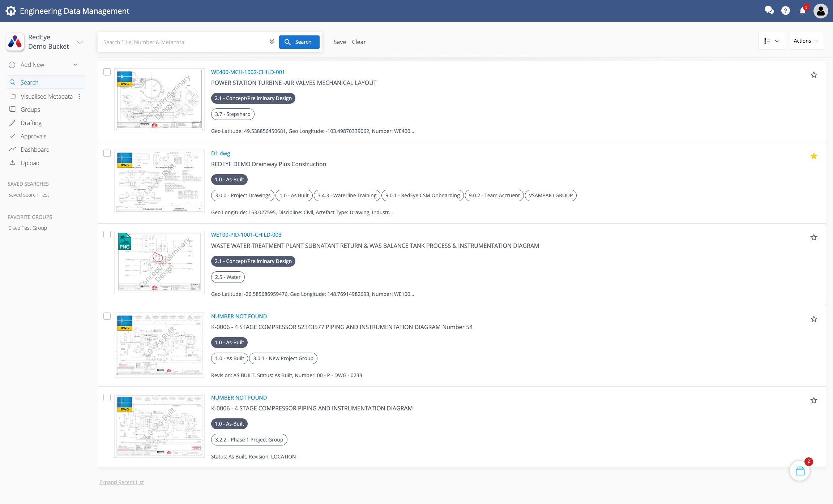833x504 pixels.
Task: Unfavorite the D1.dwg yellow star
Action: 813,156
